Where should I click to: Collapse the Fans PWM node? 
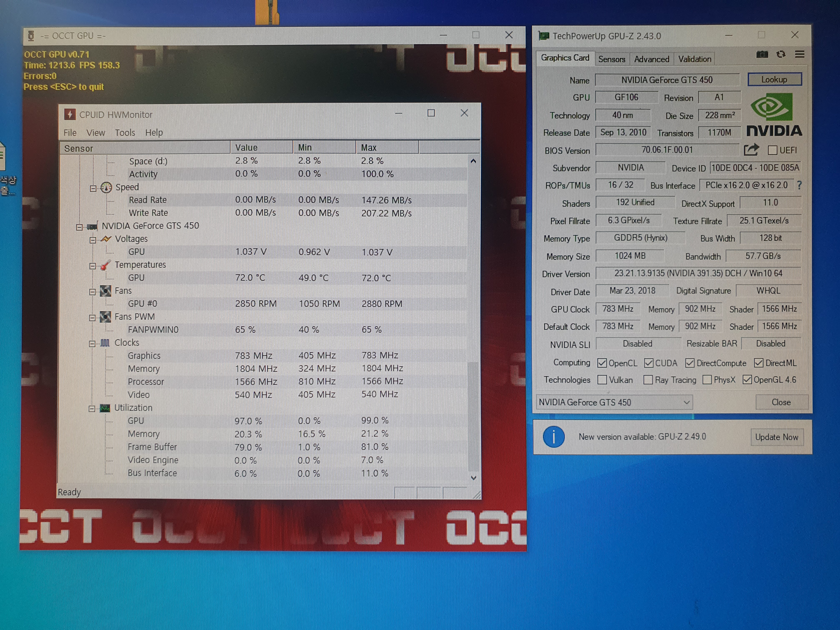point(92,318)
